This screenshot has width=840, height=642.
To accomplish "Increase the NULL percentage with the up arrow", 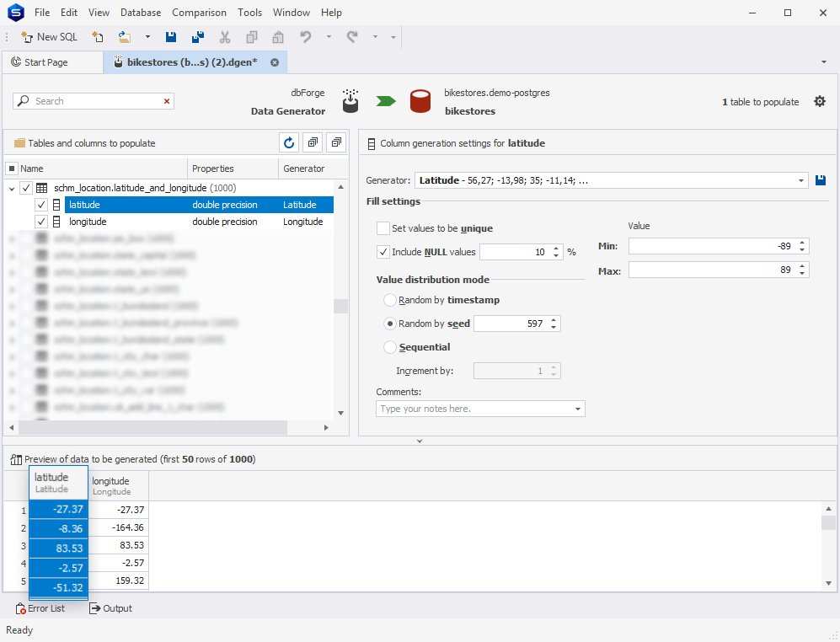I will pos(556,248).
